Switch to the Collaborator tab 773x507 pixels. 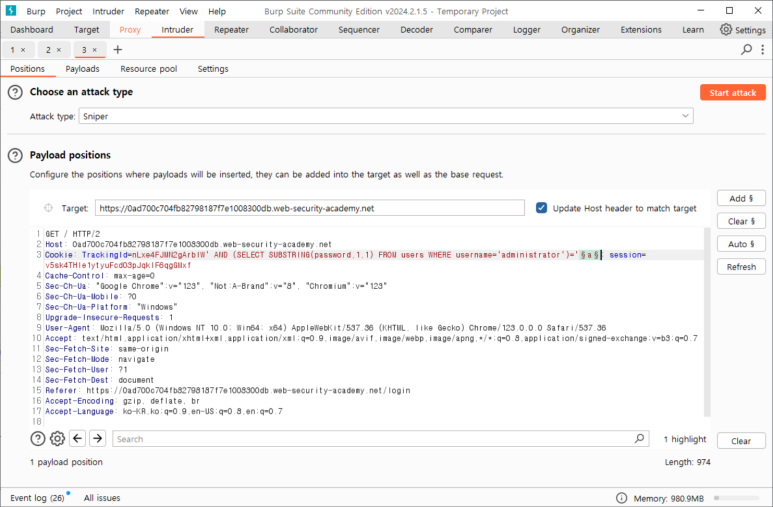click(293, 30)
